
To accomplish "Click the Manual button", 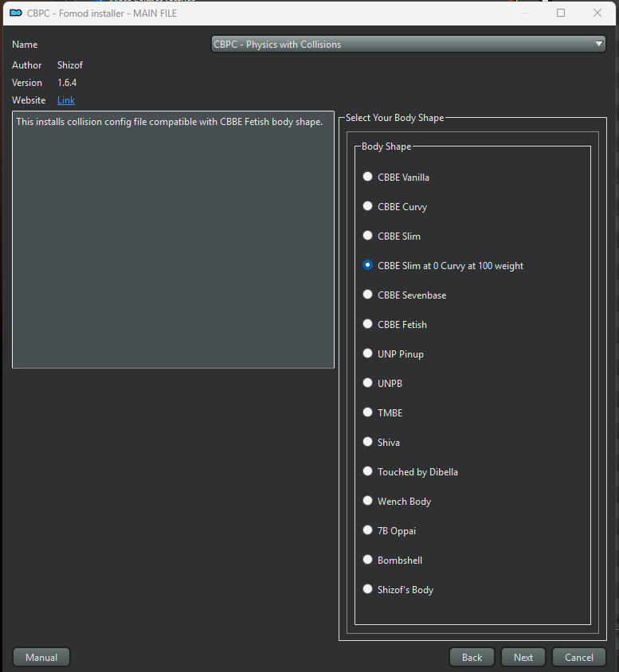I will (41, 657).
